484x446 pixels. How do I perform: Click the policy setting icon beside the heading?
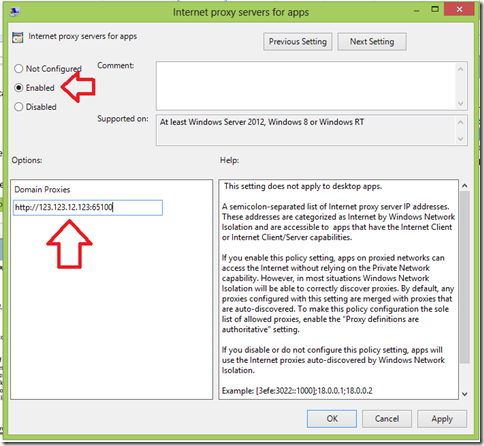pos(18,37)
